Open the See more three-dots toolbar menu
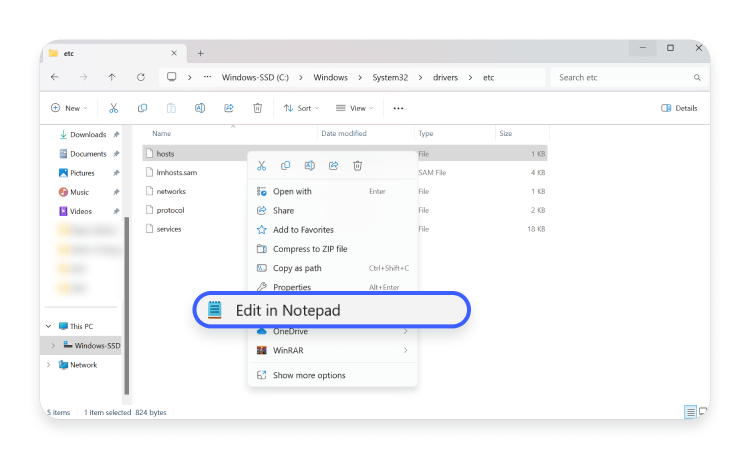750x459 pixels. point(398,109)
